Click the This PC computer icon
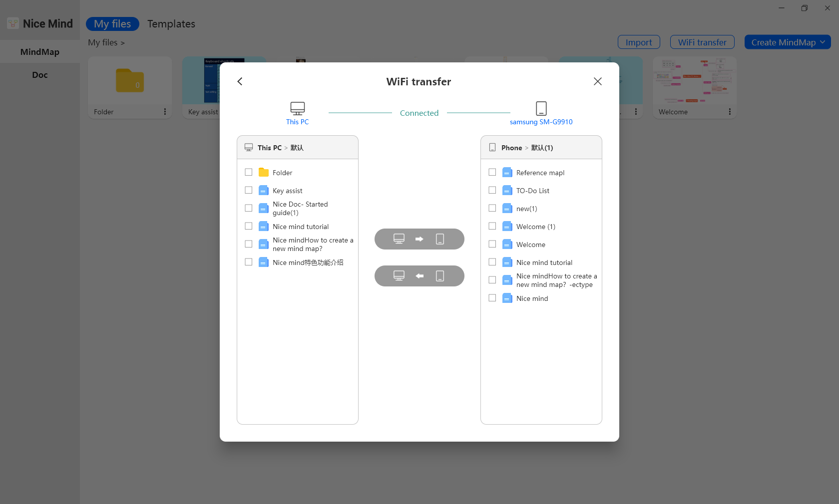The height and width of the screenshot is (504, 839). click(x=297, y=108)
